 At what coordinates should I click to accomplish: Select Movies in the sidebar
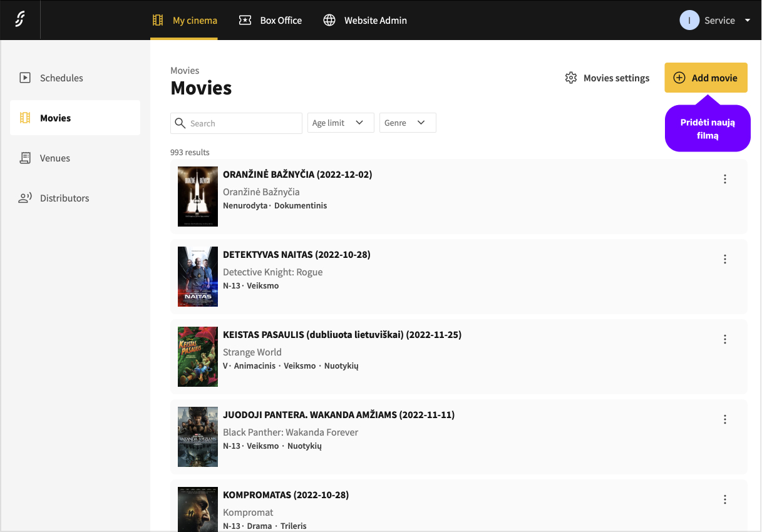click(75, 118)
